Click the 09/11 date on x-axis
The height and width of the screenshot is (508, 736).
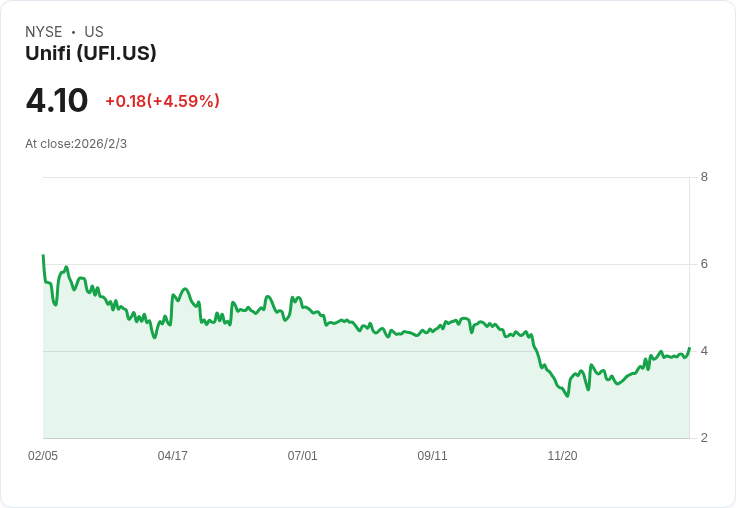click(x=432, y=456)
